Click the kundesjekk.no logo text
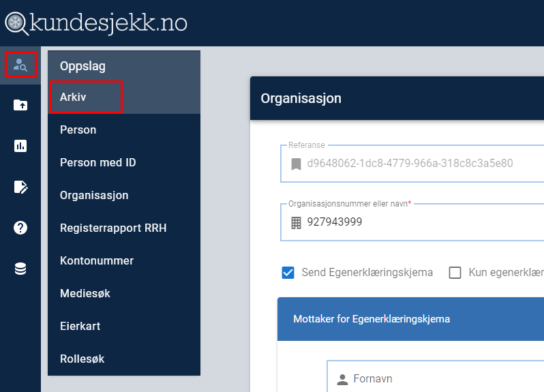Screen dimensions: 544x392 (108, 23)
